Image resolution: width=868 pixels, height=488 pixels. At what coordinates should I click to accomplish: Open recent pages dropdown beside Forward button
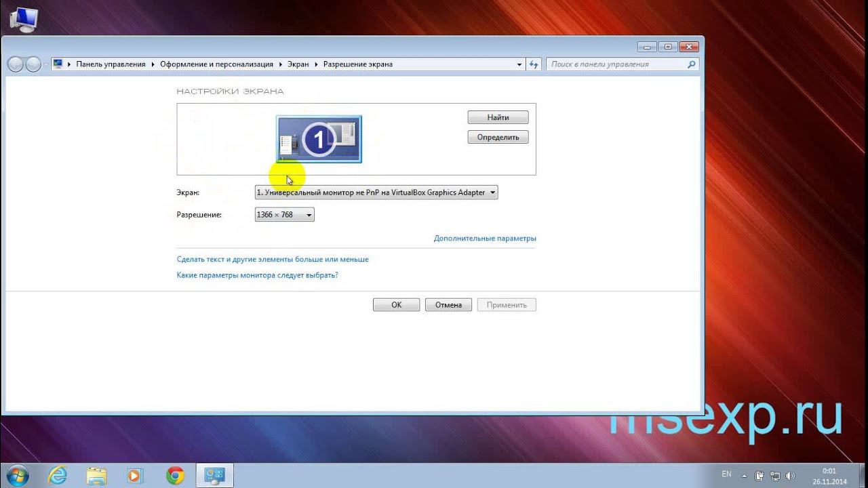pyautogui.click(x=45, y=64)
